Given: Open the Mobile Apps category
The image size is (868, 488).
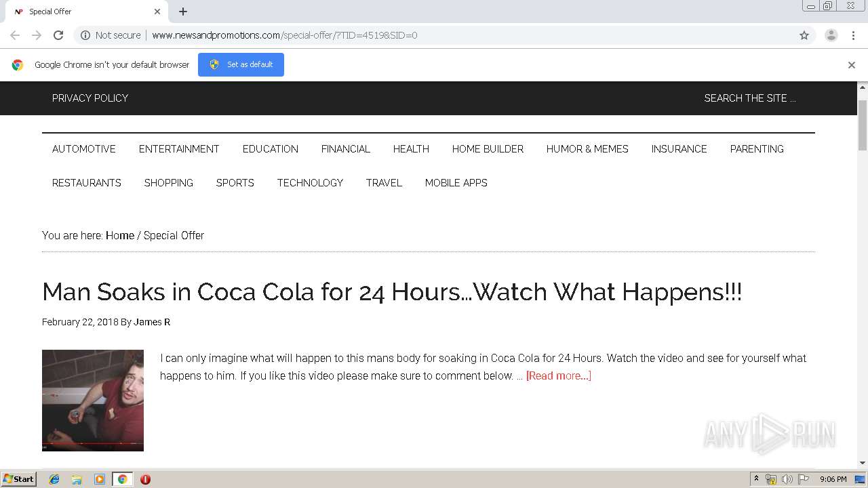Looking at the screenshot, I should (456, 183).
